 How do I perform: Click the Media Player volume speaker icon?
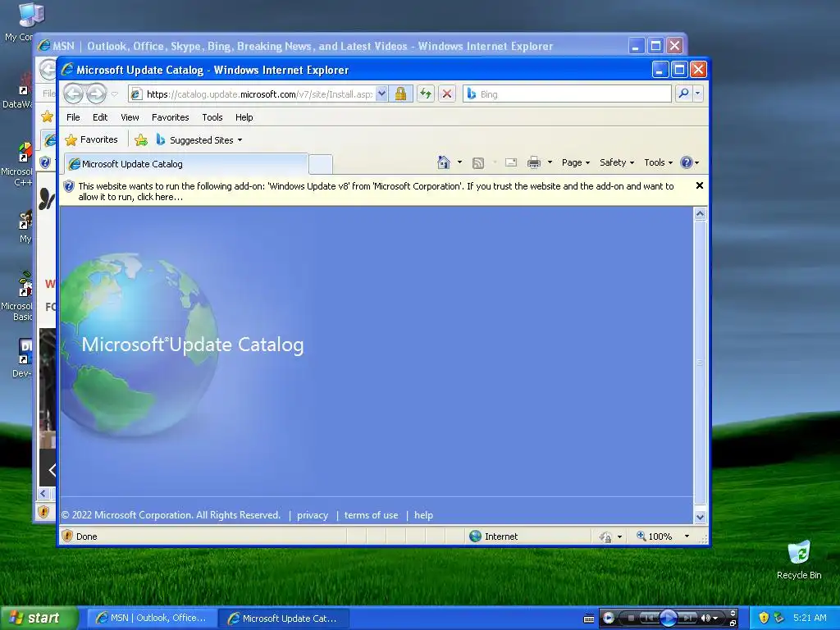click(706, 619)
